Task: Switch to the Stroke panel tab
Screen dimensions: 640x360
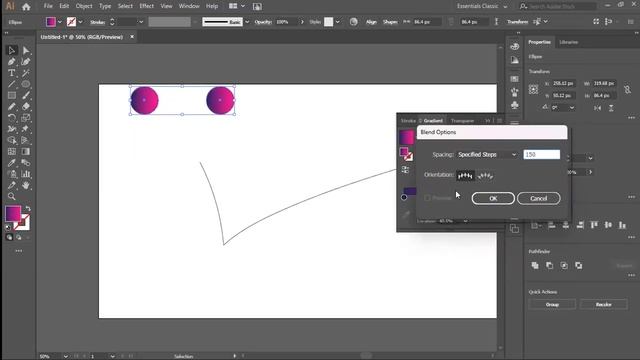Action: point(408,121)
